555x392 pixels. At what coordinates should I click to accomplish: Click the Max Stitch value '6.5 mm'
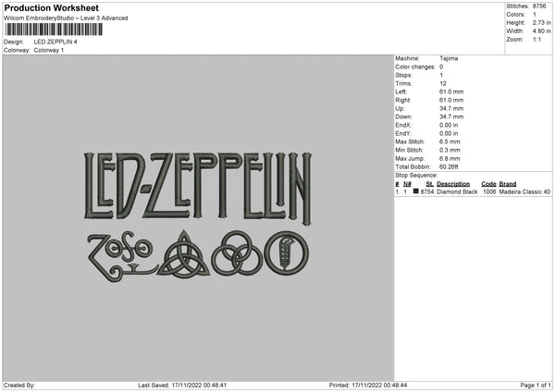coord(450,141)
